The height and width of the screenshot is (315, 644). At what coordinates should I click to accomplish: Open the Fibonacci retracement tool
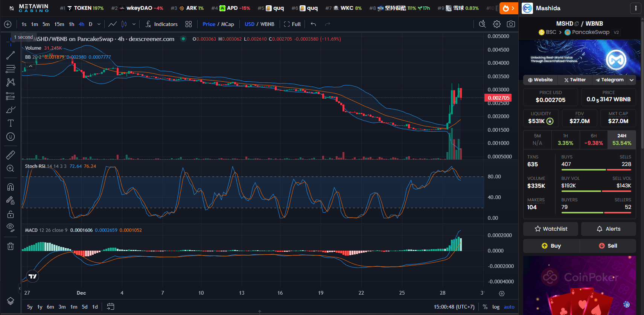[11, 69]
